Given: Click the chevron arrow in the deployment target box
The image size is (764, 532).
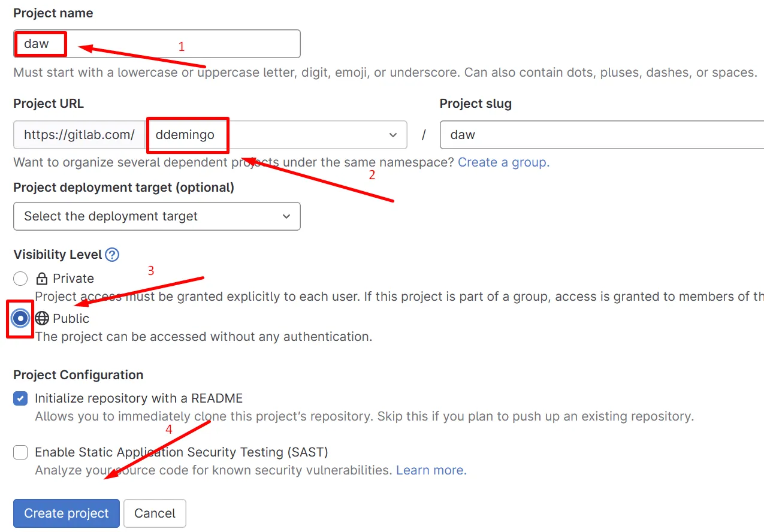Looking at the screenshot, I should [286, 216].
